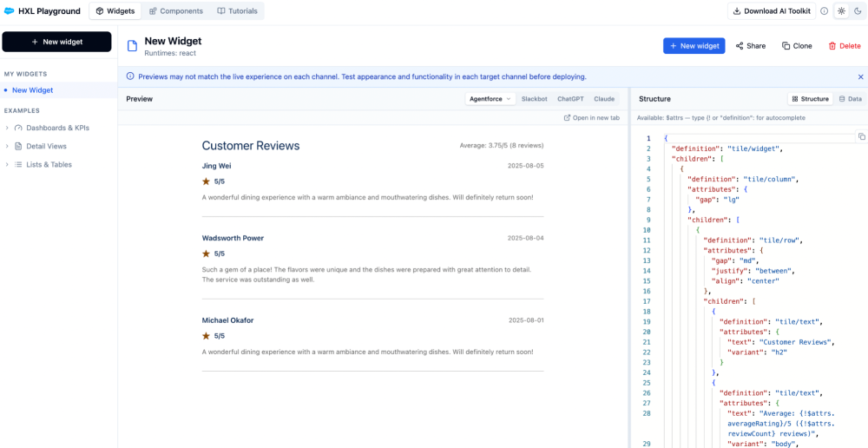Click the Lists & Tables list icon
Screen dimensions: 868x448
(18, 164)
